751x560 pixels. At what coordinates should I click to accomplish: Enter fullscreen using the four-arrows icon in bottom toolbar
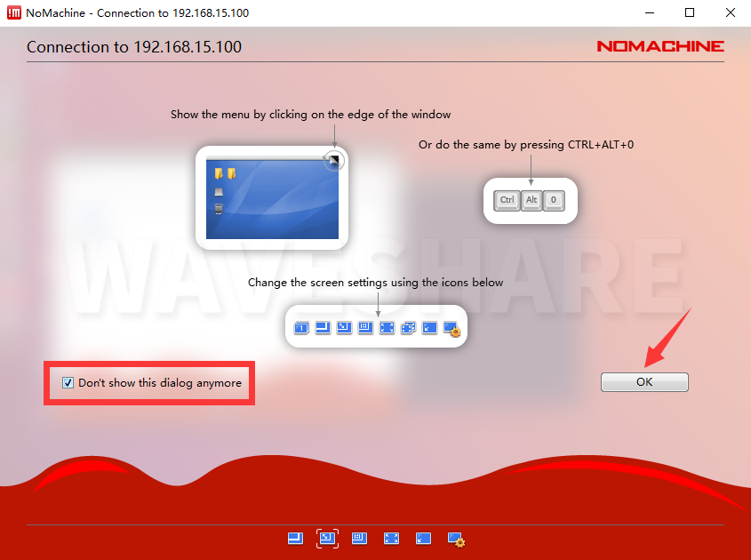click(x=391, y=539)
